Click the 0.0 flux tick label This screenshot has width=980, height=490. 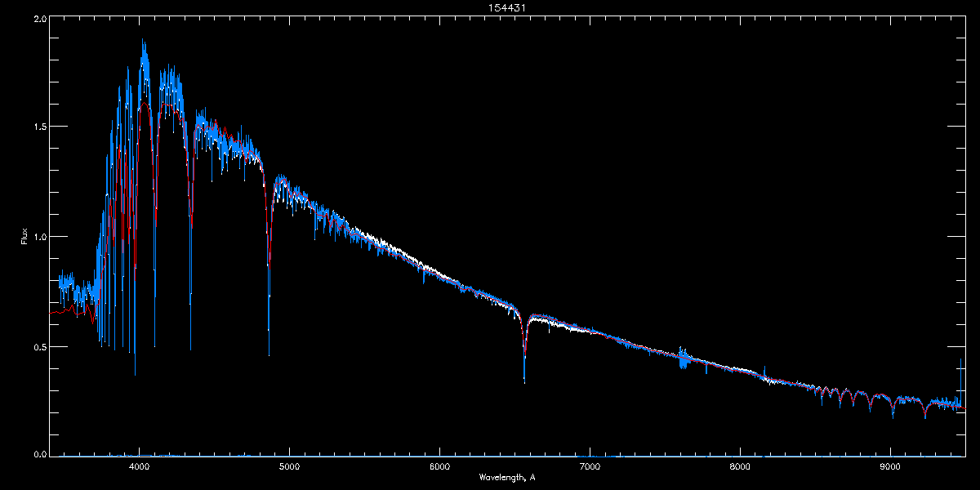[39, 453]
